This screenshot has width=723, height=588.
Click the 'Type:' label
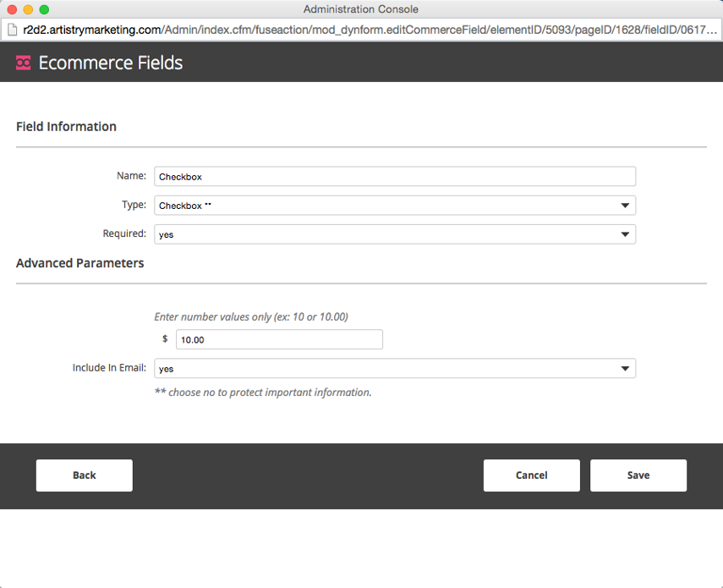pyautogui.click(x=134, y=205)
